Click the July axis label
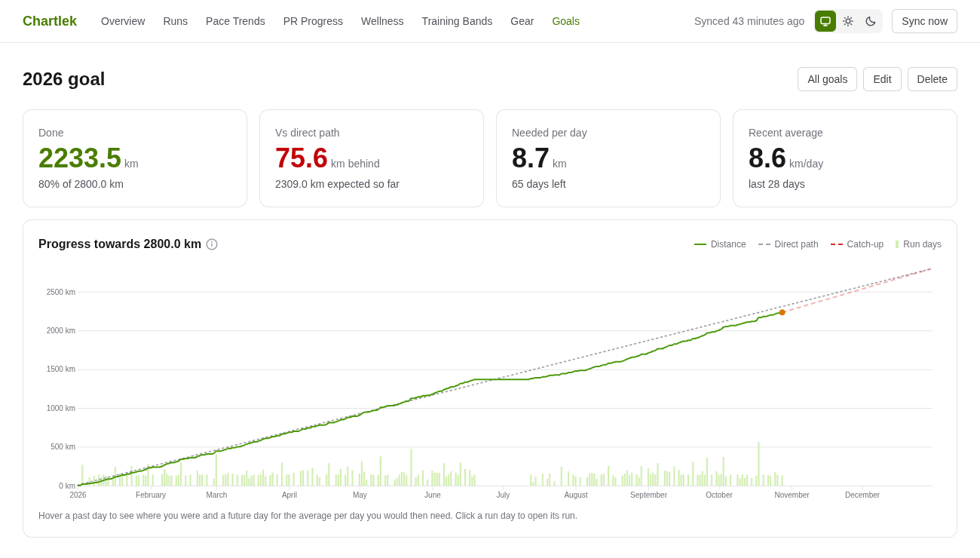Screen dimensions: 980x558 (x=503, y=495)
